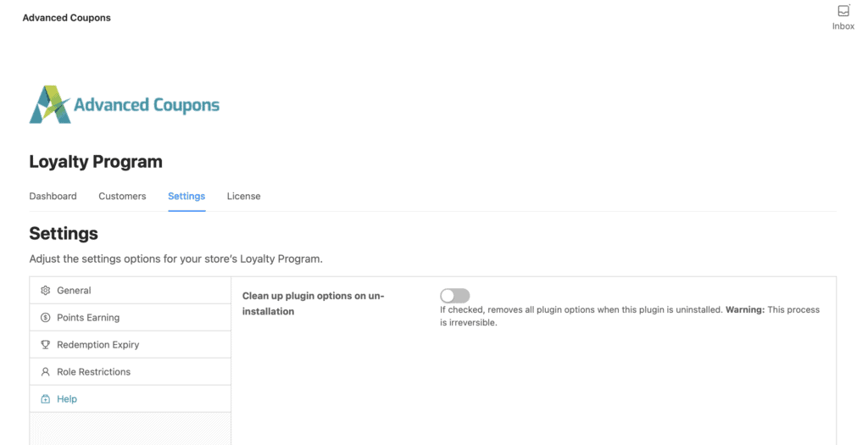The height and width of the screenshot is (445, 868).
Task: Switch to the Dashboard tab
Action: pos(53,196)
